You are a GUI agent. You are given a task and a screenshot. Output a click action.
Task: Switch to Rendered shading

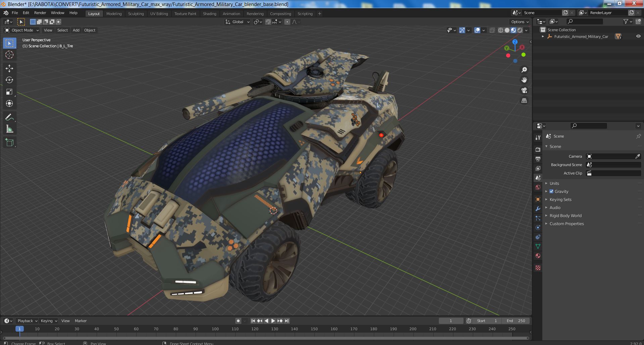[x=520, y=30]
